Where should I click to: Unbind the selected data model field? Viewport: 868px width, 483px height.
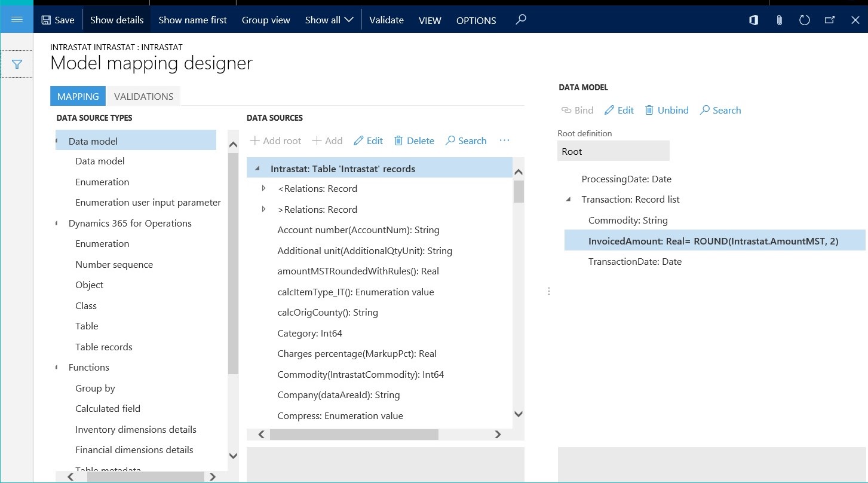coord(667,110)
